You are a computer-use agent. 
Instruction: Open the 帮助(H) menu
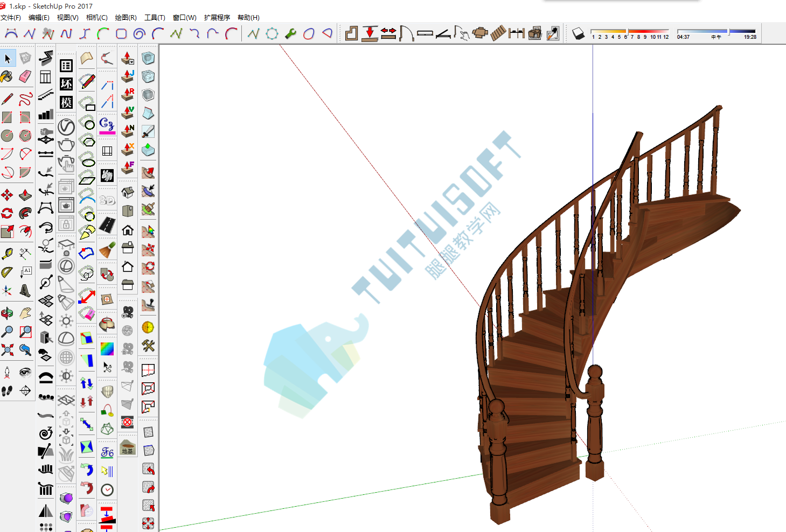pyautogui.click(x=248, y=18)
